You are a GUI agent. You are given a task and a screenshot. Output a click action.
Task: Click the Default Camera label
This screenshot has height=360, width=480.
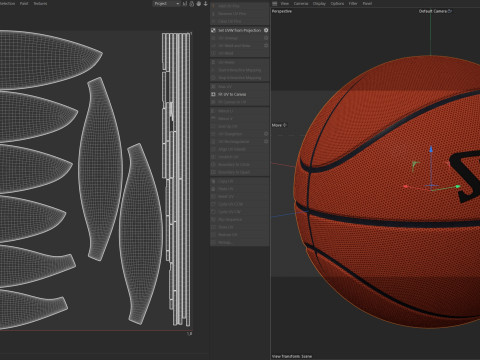tap(433, 11)
